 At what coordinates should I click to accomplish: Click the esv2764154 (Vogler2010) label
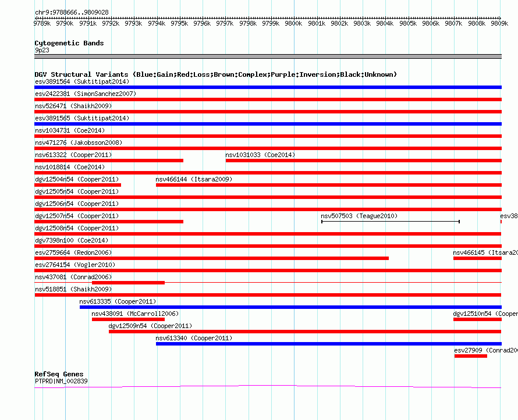click(x=75, y=265)
